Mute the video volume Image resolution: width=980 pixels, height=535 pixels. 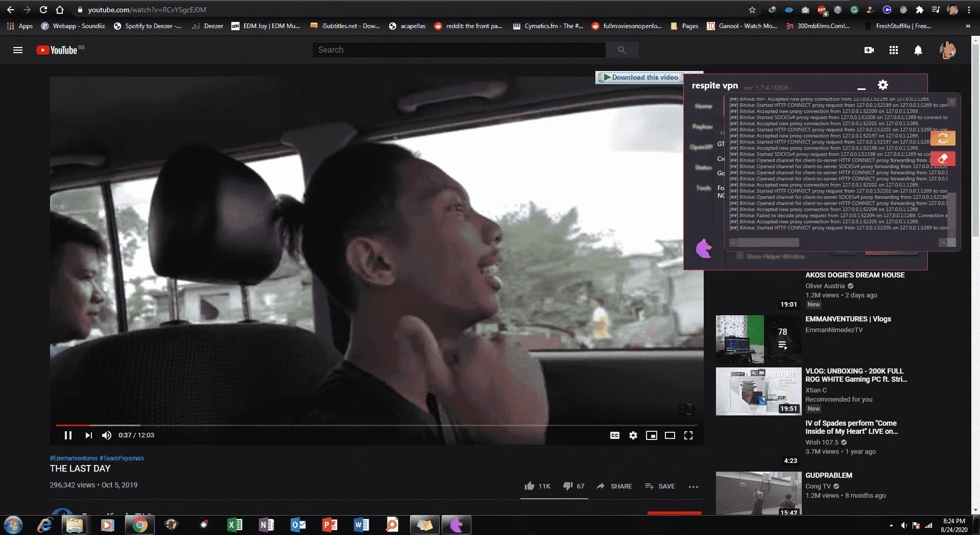(107, 435)
